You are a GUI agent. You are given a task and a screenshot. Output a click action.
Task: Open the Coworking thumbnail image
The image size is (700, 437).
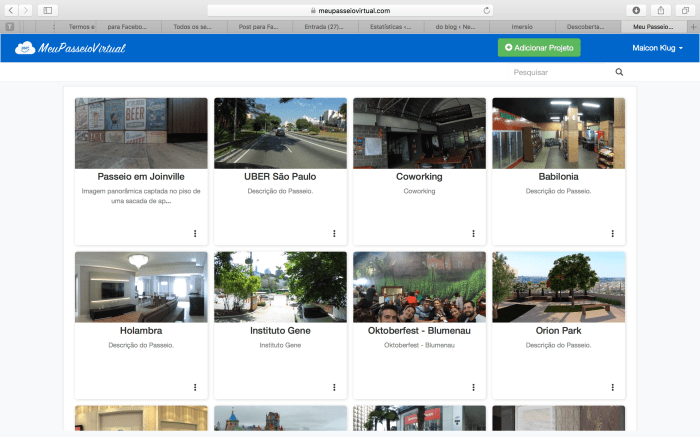(419, 133)
